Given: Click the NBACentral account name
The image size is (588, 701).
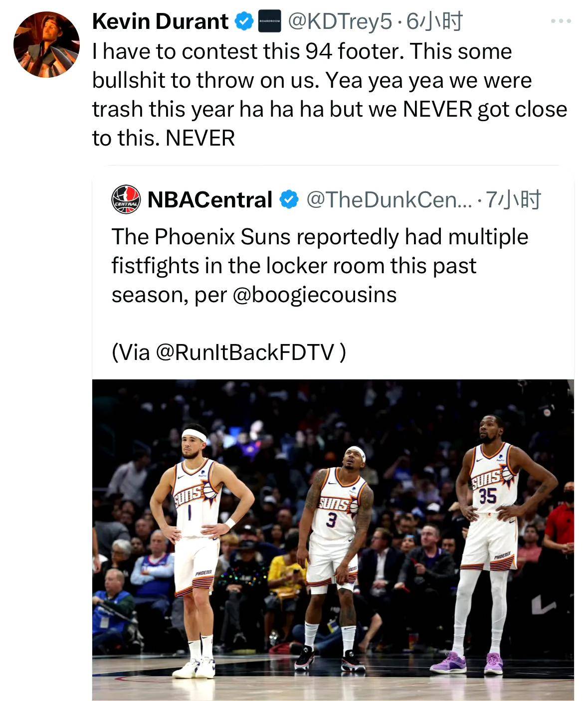Looking at the screenshot, I should click(x=209, y=199).
